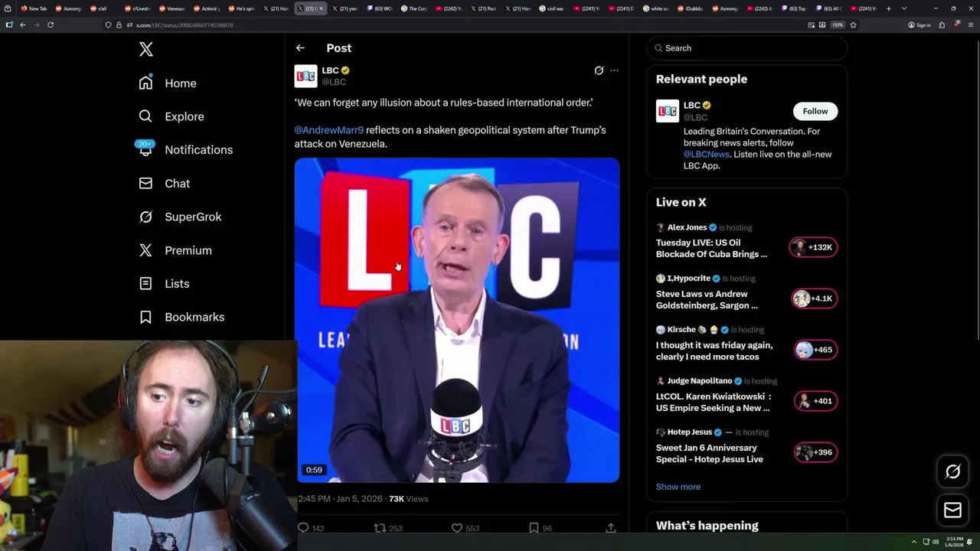
Task: Open Alex Jones live Cuba blockade stream
Action: point(711,248)
